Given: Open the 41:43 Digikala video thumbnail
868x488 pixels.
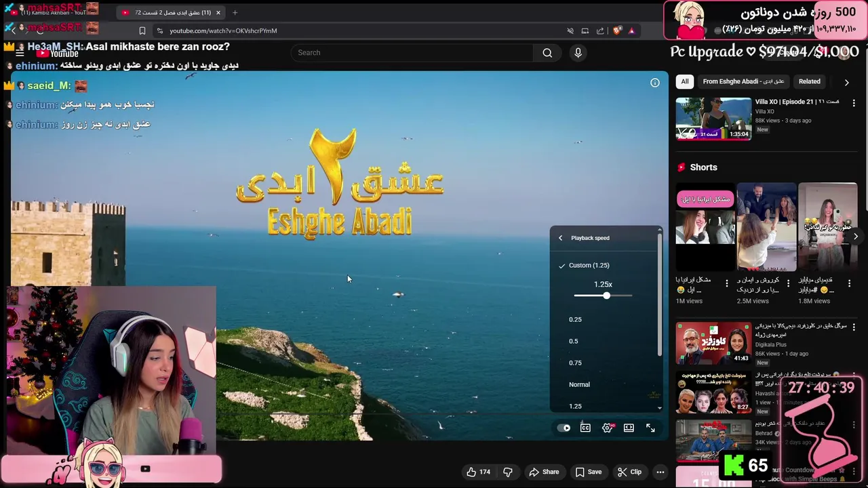Looking at the screenshot, I should pyautogui.click(x=713, y=344).
